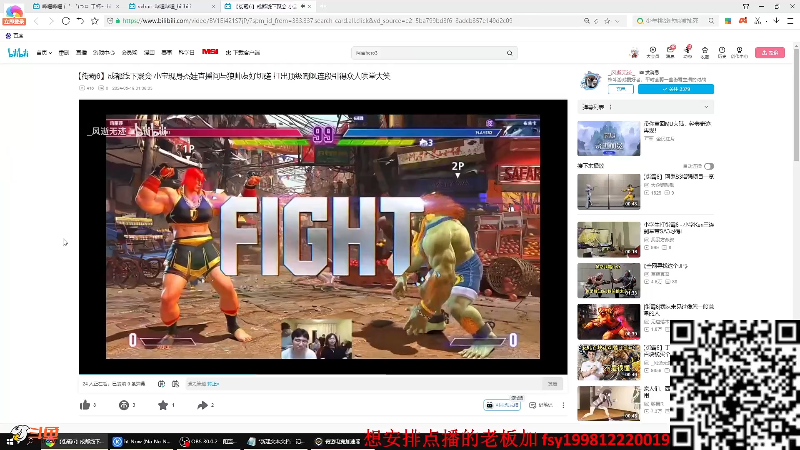Open the Dynamics icon with red badge
This screenshot has height=450, width=800.
[688, 51]
